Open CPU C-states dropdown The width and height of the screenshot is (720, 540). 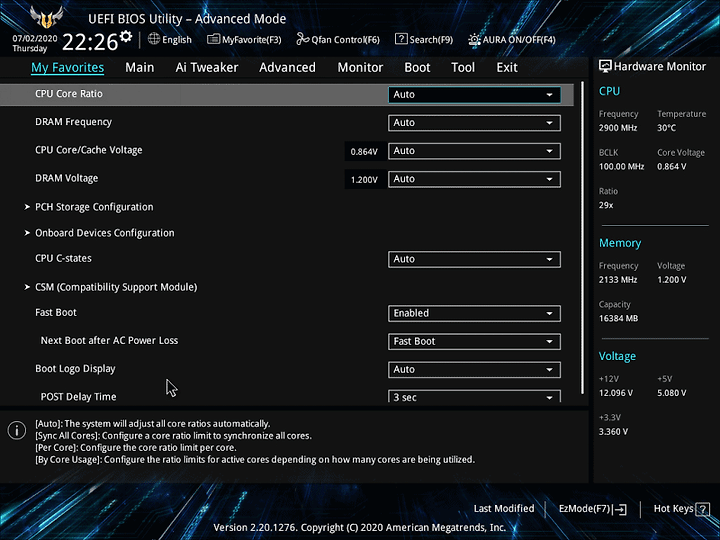[474, 259]
